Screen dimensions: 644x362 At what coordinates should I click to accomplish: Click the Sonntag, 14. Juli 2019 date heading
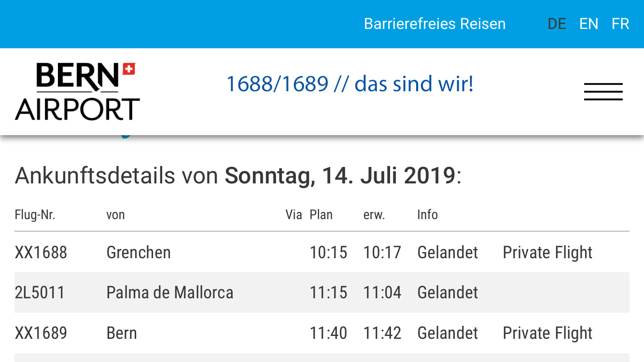point(340,176)
